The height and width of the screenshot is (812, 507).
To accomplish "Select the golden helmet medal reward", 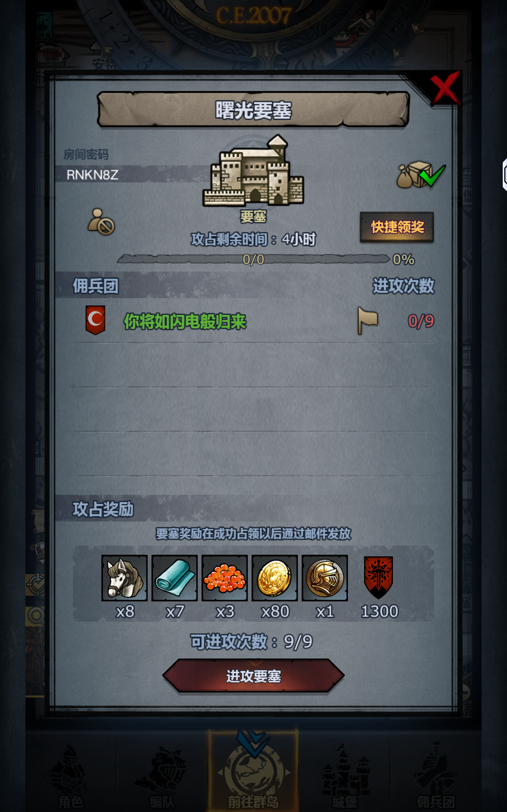I will pos(324,578).
